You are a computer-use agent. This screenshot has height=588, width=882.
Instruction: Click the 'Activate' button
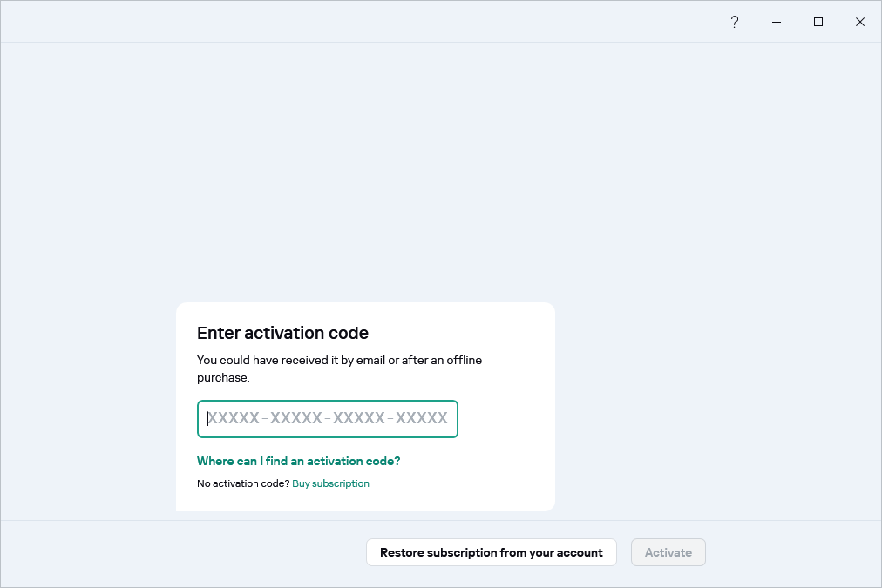coord(668,552)
